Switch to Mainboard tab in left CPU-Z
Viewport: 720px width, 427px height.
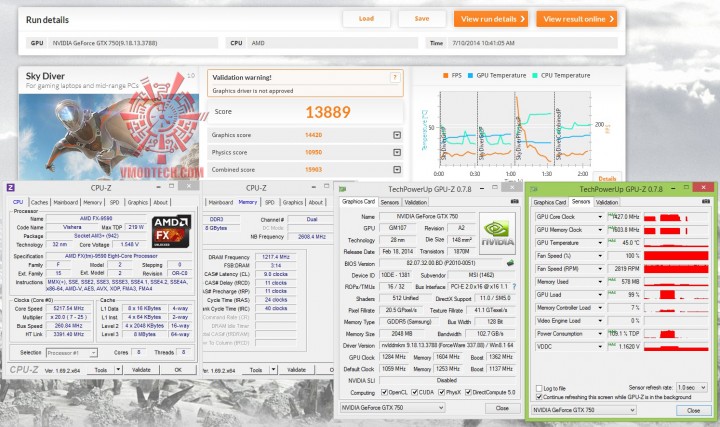click(66, 202)
